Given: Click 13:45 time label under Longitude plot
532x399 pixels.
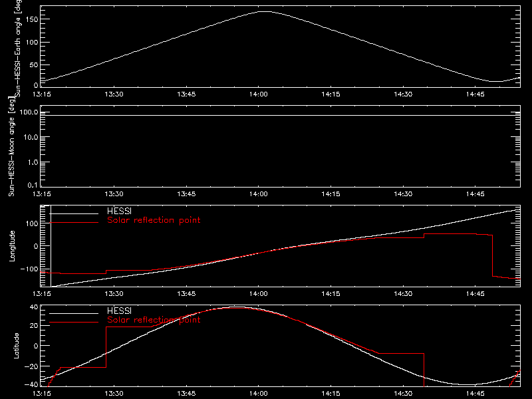Looking at the screenshot, I should [186, 294].
